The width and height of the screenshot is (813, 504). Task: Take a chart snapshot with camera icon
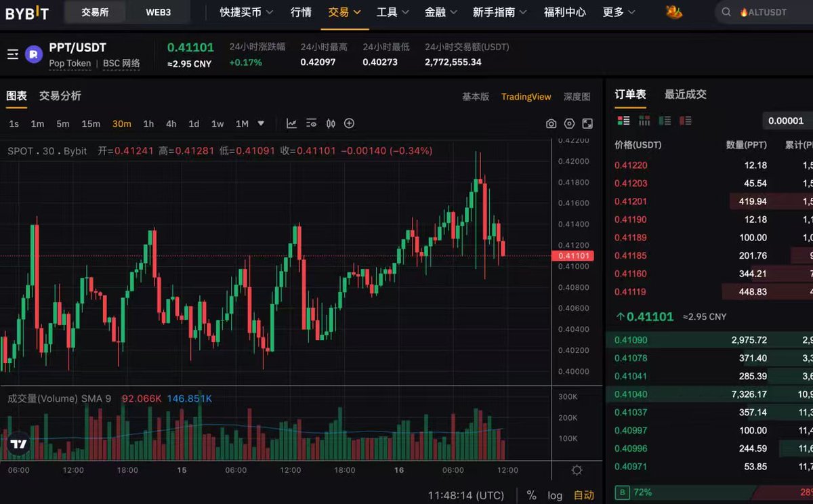click(551, 124)
